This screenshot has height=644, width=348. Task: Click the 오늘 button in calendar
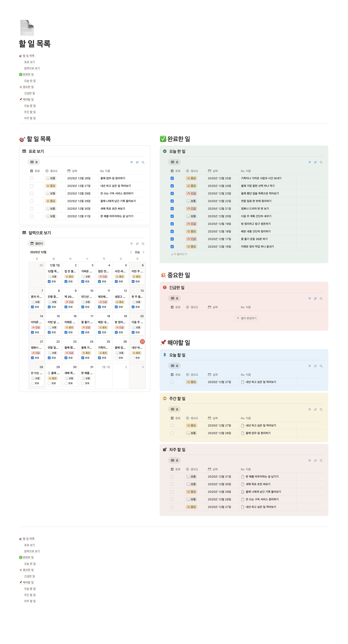(x=137, y=252)
